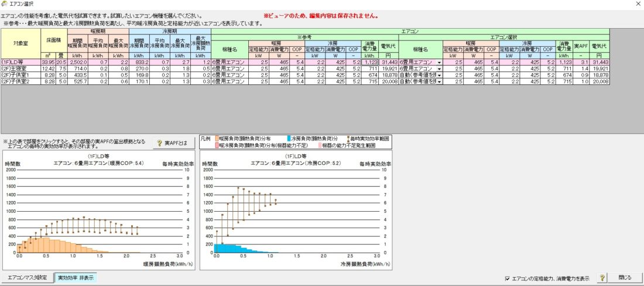
Task: Select the (2F)子供室2 room row
Action: pyautogui.click(x=305, y=82)
